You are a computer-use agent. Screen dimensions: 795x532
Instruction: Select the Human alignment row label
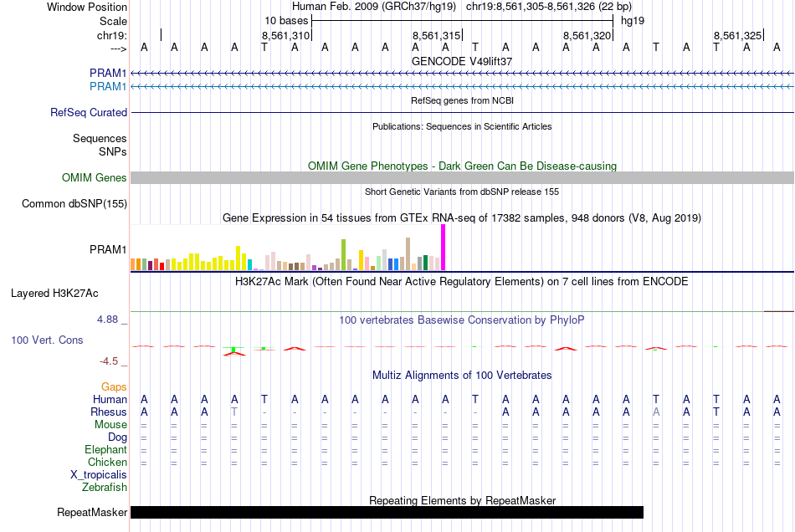click(x=110, y=399)
